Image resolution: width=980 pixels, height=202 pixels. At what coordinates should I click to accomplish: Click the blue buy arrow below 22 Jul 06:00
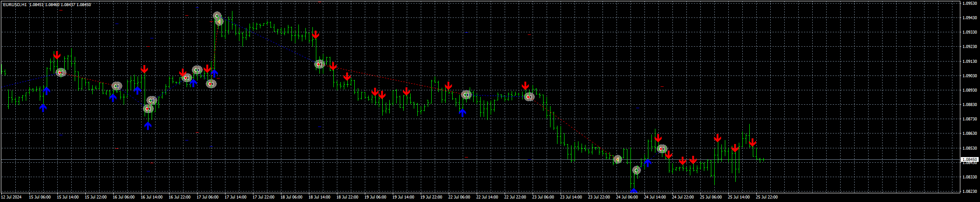point(462,113)
